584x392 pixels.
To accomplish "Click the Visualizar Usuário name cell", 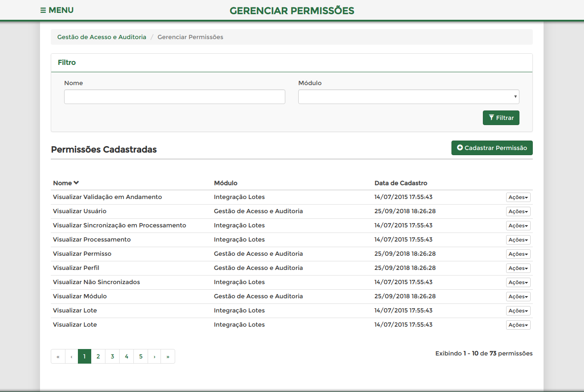I will point(80,211).
